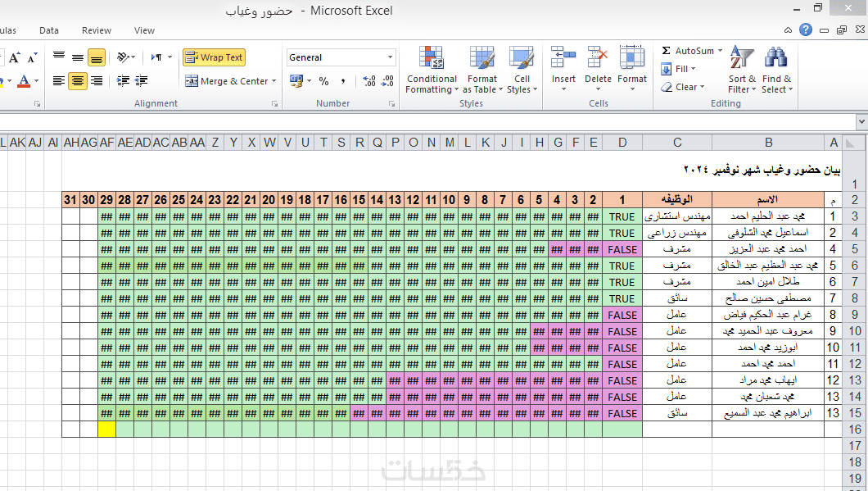868x491 pixels.
Task: Click the مصطفى حسين صالح name cell
Action: pyautogui.click(x=768, y=298)
